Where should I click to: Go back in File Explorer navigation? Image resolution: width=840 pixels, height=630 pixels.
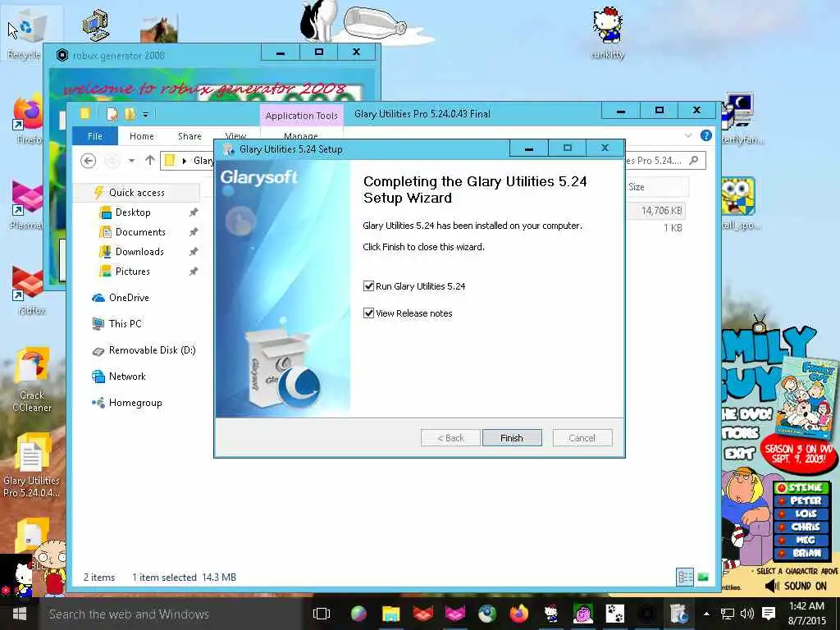(x=89, y=160)
